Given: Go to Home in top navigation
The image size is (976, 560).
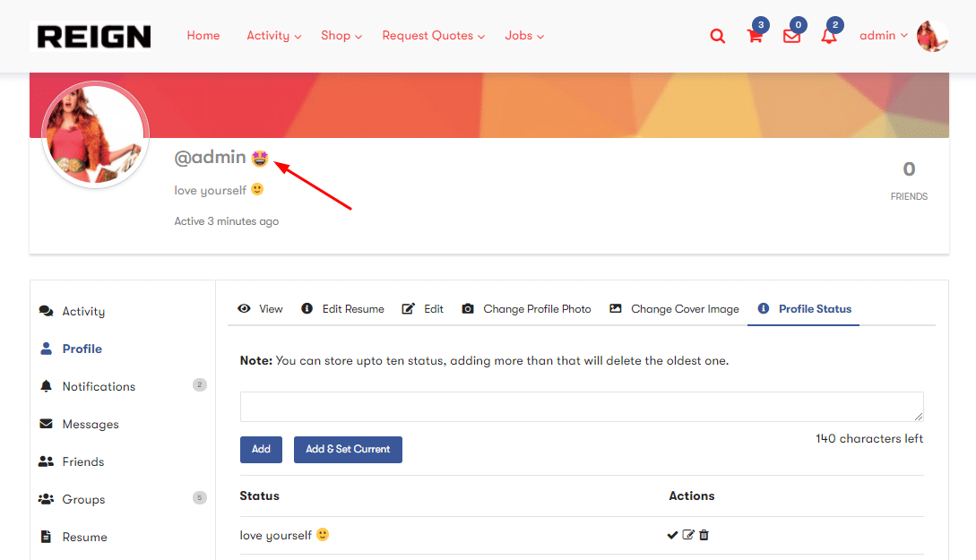Looking at the screenshot, I should [203, 36].
